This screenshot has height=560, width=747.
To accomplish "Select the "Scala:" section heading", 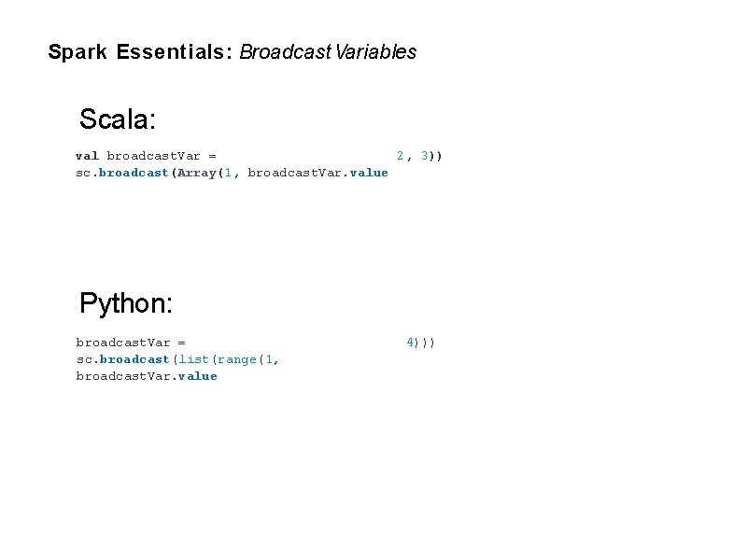I will click(118, 119).
